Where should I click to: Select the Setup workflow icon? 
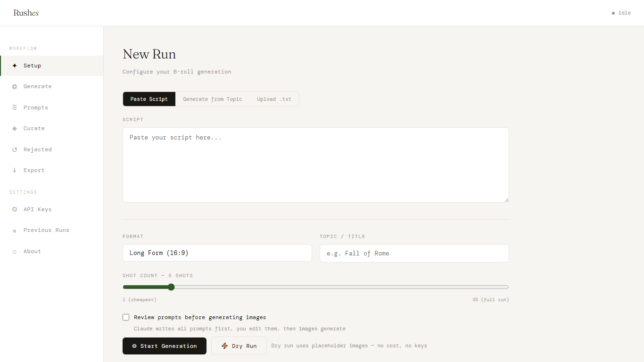click(x=14, y=66)
